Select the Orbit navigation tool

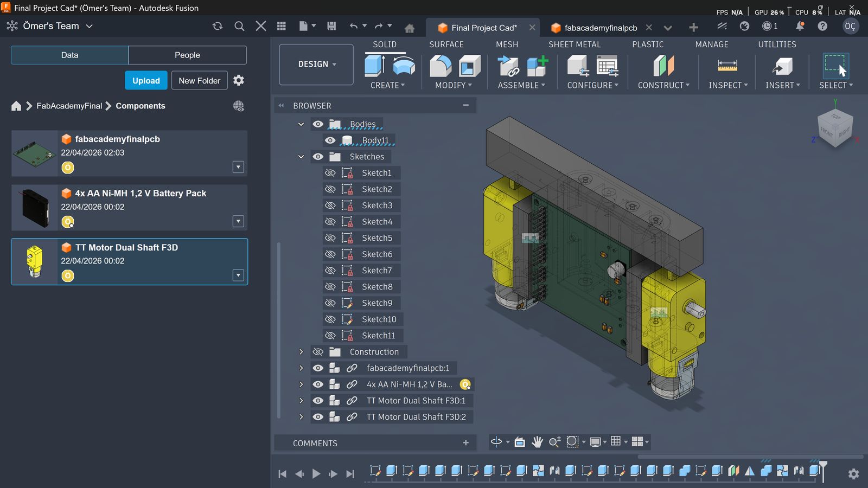(x=496, y=442)
